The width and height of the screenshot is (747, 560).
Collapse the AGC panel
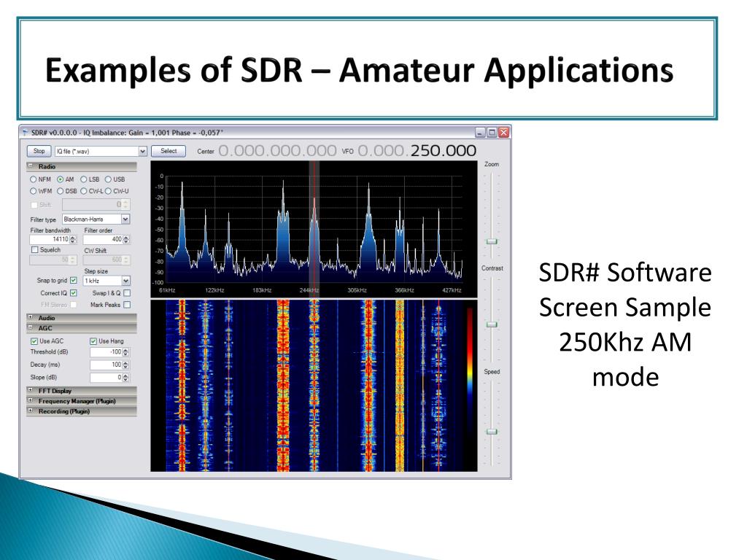pos(82,328)
